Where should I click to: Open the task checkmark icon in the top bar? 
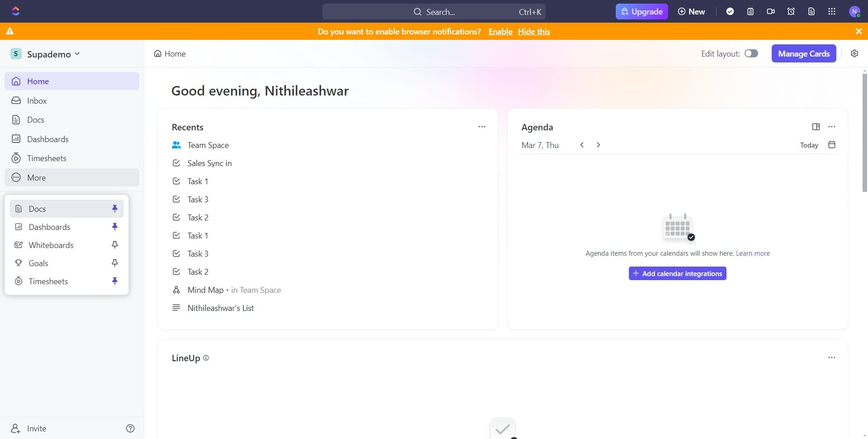[x=730, y=11]
